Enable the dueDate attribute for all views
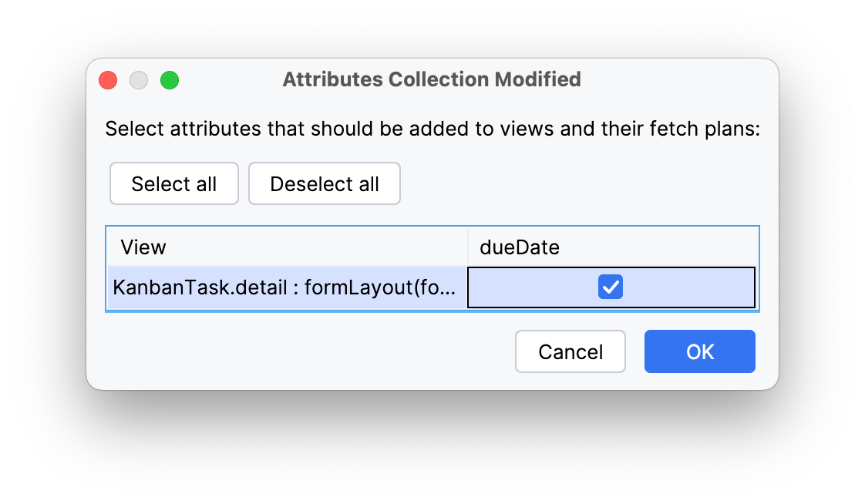Viewport: 865px width, 504px height. point(173,183)
